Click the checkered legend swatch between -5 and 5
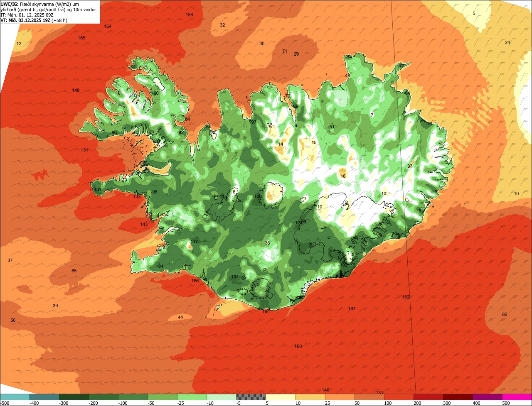Screen dimensions: 532x406 [x=251, y=397]
